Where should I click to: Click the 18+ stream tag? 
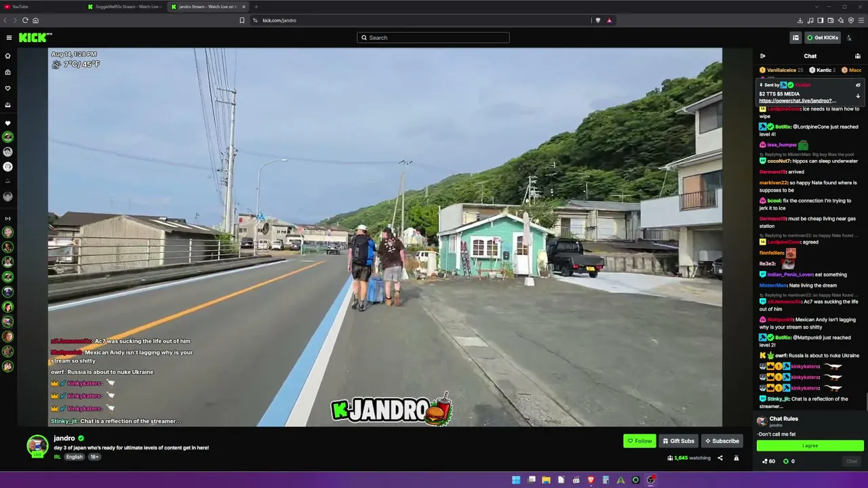coord(94,457)
